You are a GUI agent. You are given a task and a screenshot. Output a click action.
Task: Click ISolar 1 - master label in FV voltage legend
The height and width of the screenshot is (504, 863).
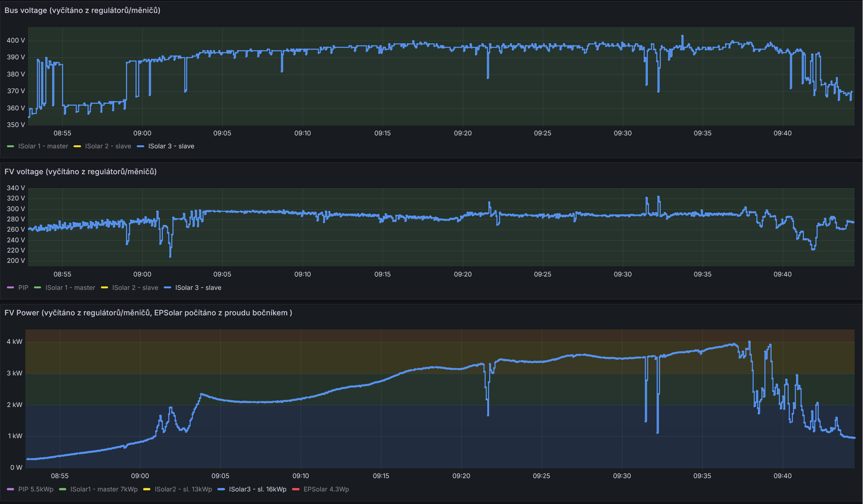tap(70, 288)
